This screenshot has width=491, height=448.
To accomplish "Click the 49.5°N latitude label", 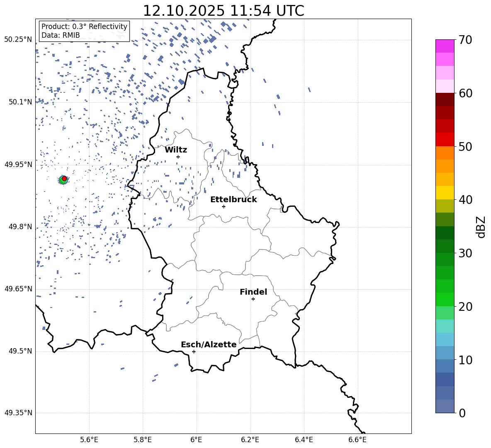I will coord(20,351).
